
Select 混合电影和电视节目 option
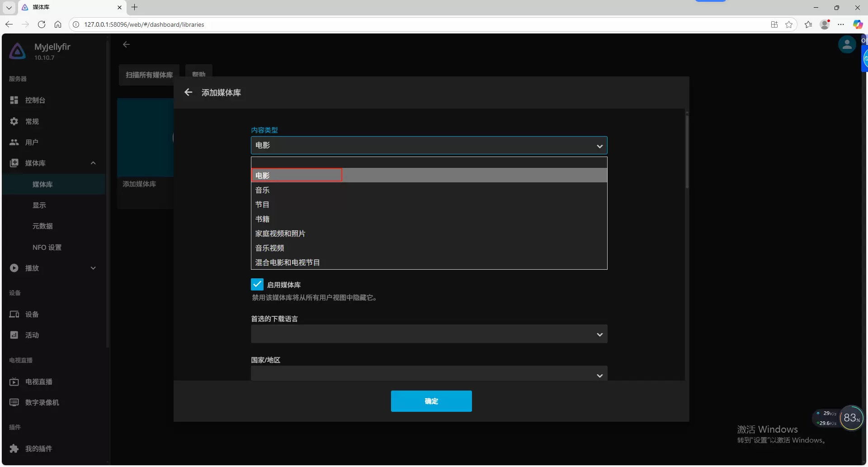coord(288,262)
